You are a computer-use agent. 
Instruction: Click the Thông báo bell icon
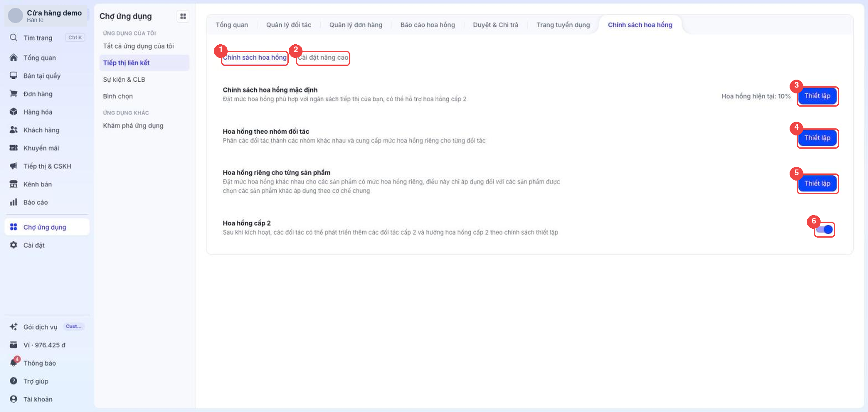pyautogui.click(x=14, y=363)
